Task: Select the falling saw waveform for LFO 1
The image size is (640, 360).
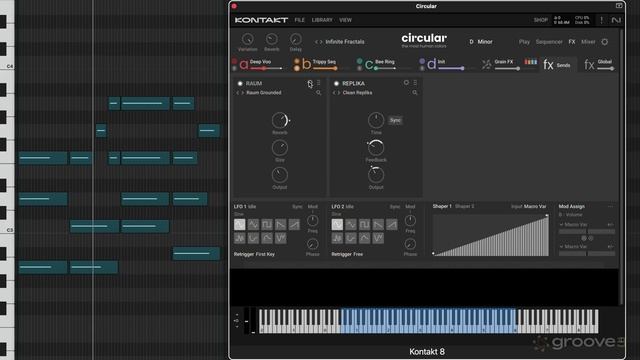Action: (x=280, y=224)
